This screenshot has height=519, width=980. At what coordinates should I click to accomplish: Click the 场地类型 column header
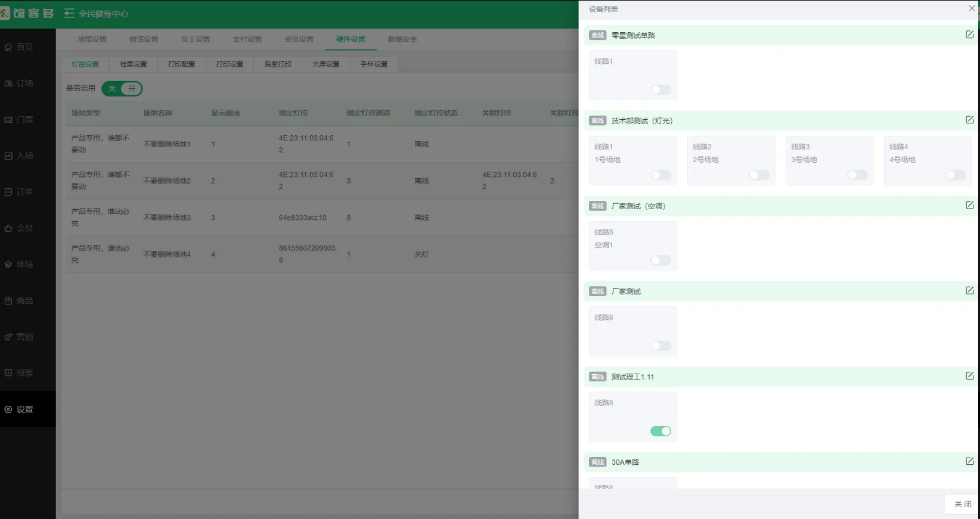[x=86, y=113]
